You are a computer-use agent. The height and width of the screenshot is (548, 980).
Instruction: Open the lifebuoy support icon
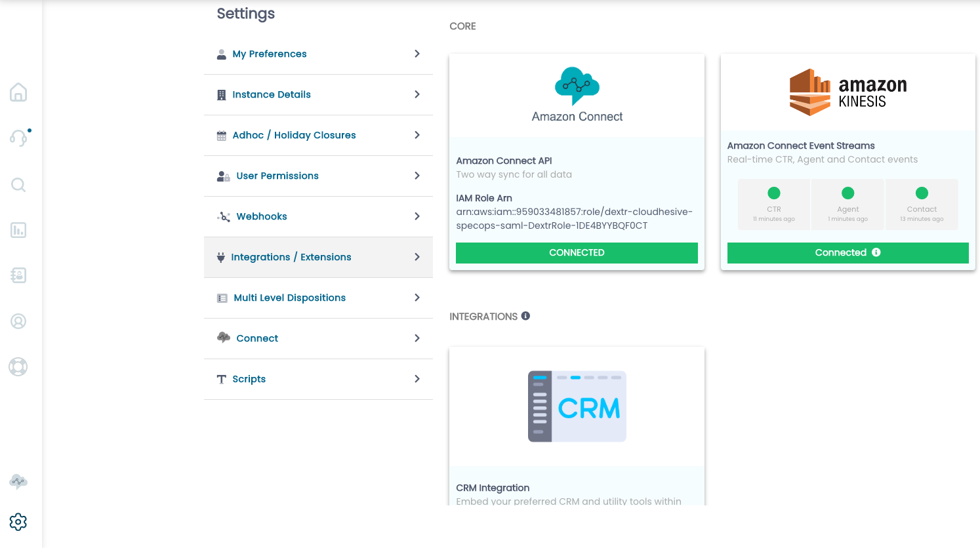[x=18, y=366]
